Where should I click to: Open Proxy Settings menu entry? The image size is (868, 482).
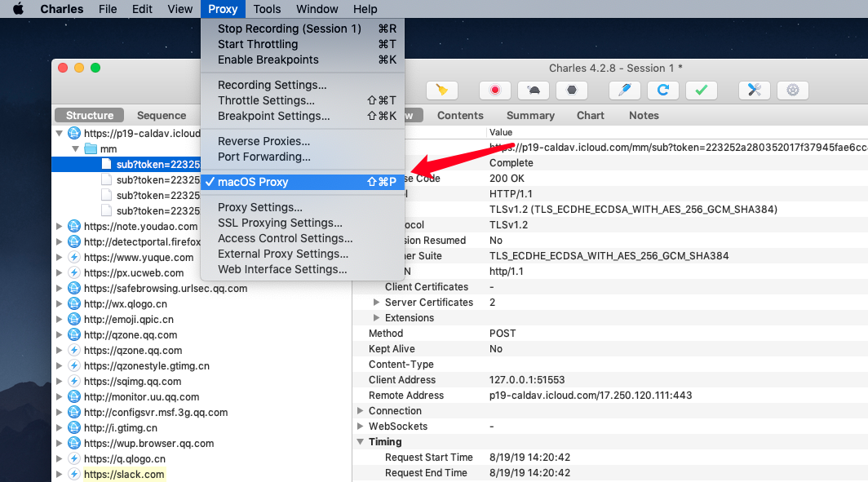[302, 207]
